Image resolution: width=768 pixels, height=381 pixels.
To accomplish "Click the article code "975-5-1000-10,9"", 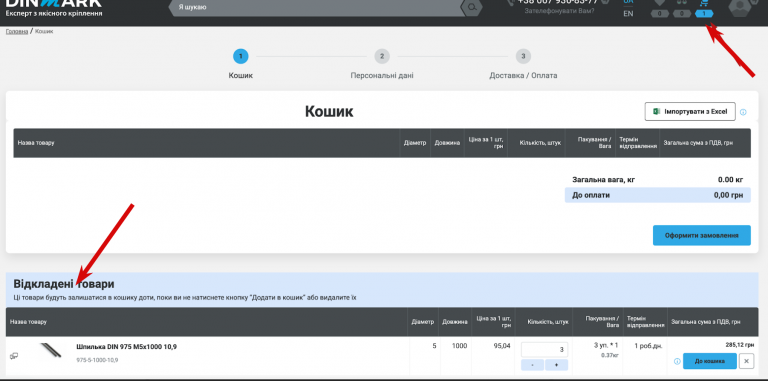I will coord(97,360).
